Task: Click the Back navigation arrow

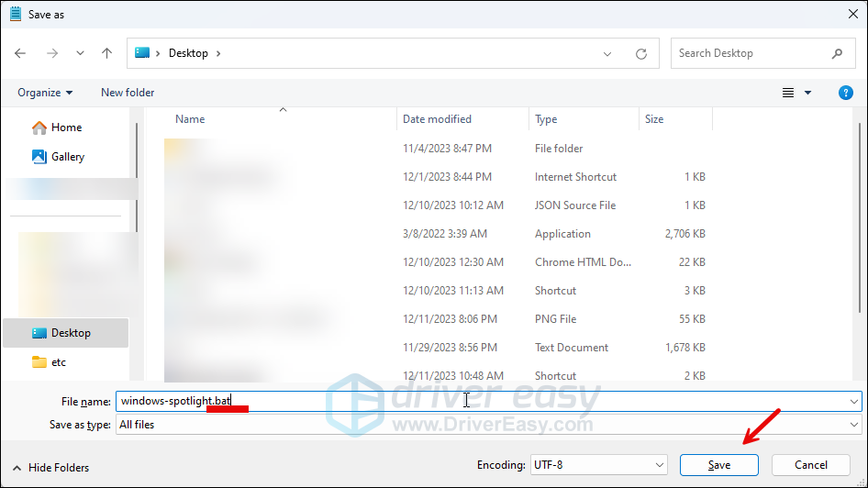Action: click(21, 53)
